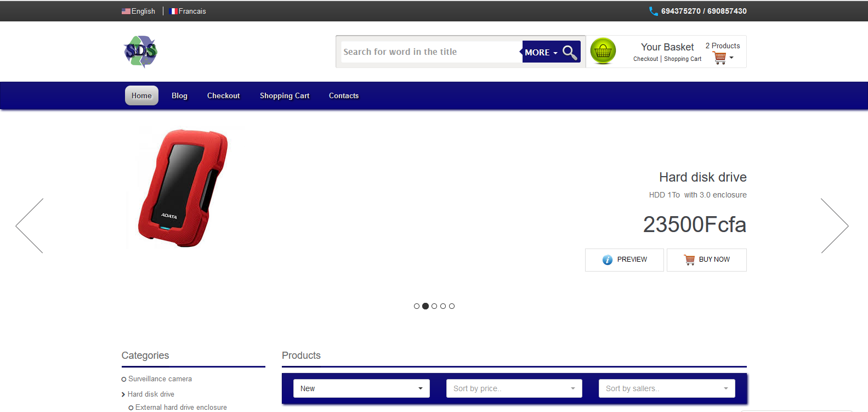Click the PREVIEW button

point(625,259)
